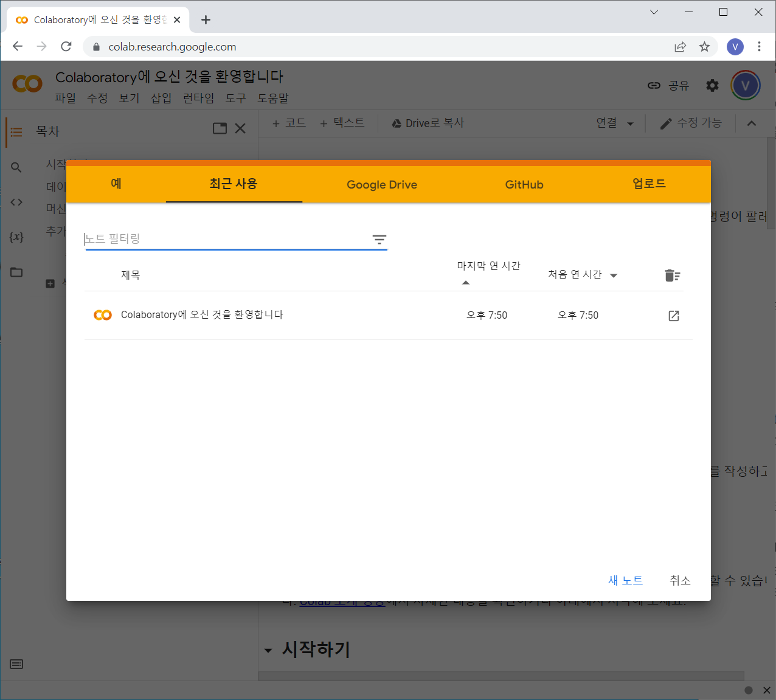This screenshot has height=700, width=776.
Task: Open the 도구 menu
Action: click(x=235, y=98)
